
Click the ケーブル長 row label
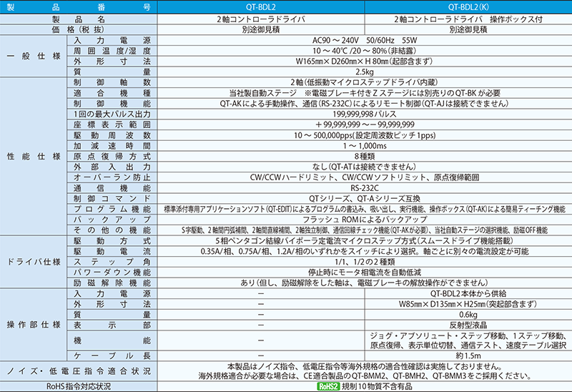click(x=112, y=356)
